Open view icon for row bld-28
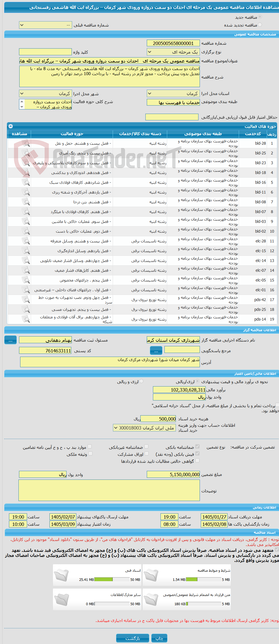Image resolution: width=279 pixels, height=644 pixels. (26, 143)
